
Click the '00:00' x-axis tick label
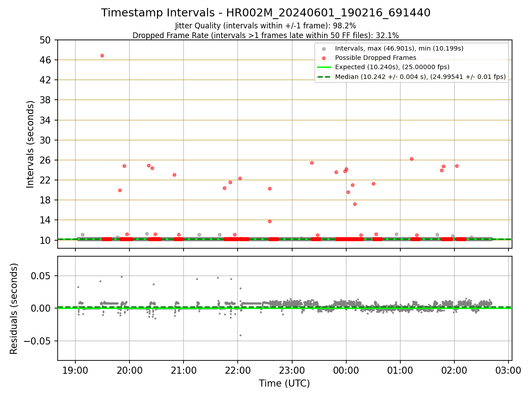pos(346,370)
